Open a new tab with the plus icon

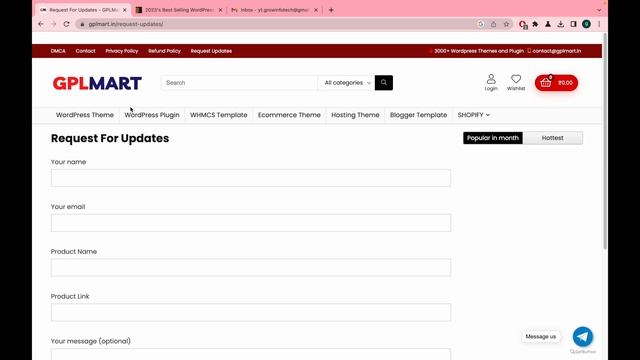(331, 10)
